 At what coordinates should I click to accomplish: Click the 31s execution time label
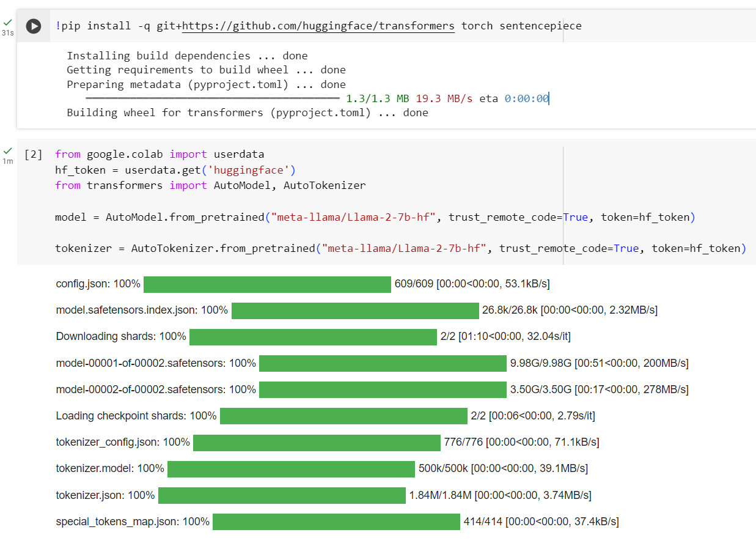point(7,33)
